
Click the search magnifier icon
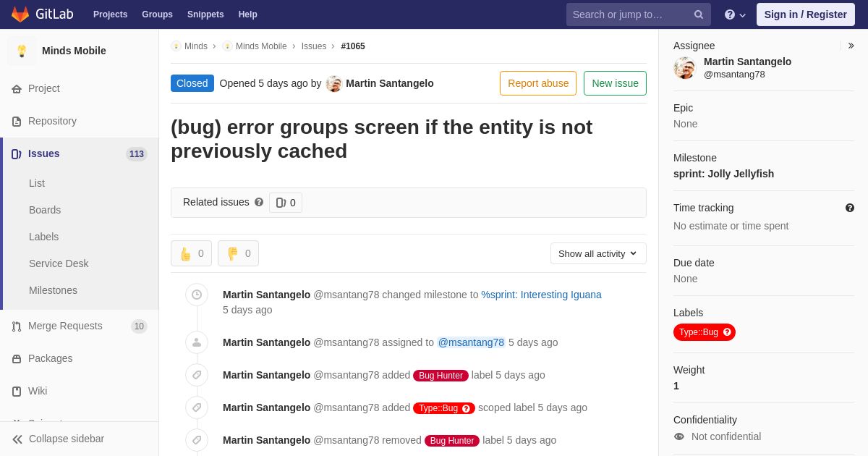699,14
